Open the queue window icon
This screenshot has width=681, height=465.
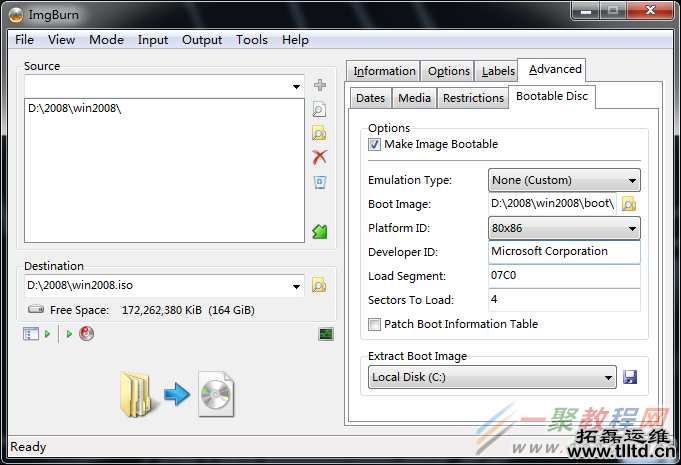pyautogui.click(x=30, y=334)
